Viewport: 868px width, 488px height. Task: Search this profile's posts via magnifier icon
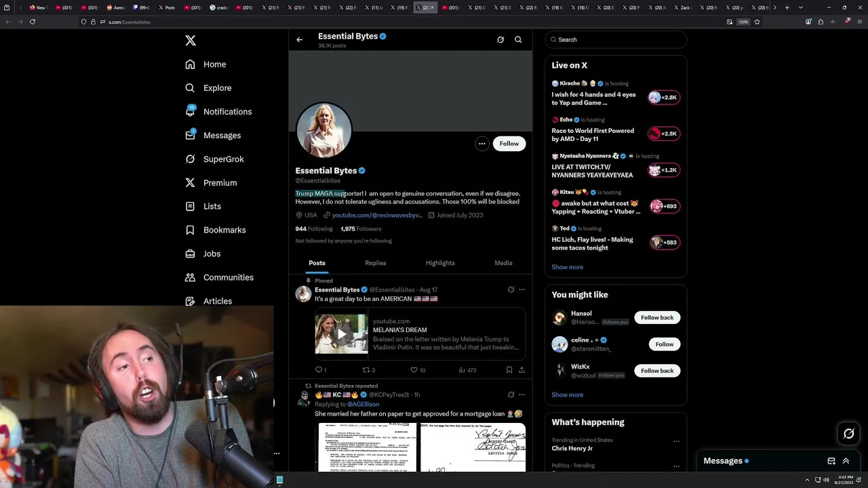tap(518, 39)
